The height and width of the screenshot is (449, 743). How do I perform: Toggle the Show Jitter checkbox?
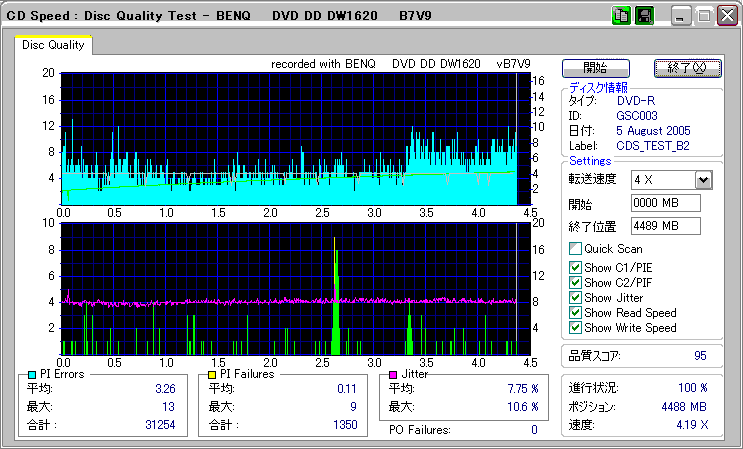click(x=575, y=297)
